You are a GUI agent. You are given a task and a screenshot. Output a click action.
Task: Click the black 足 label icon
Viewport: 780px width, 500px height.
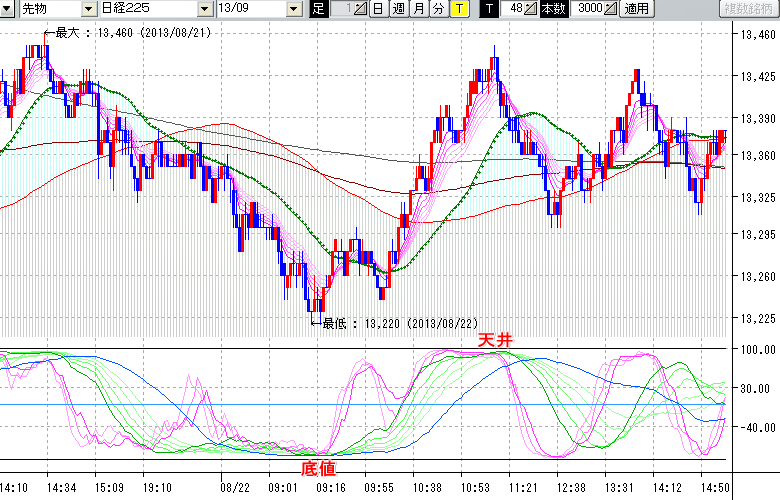318,9
